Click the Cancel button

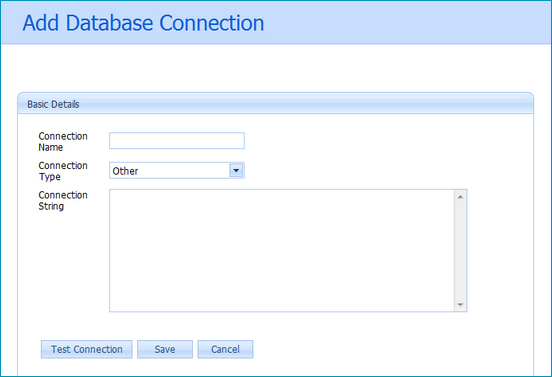pos(225,349)
